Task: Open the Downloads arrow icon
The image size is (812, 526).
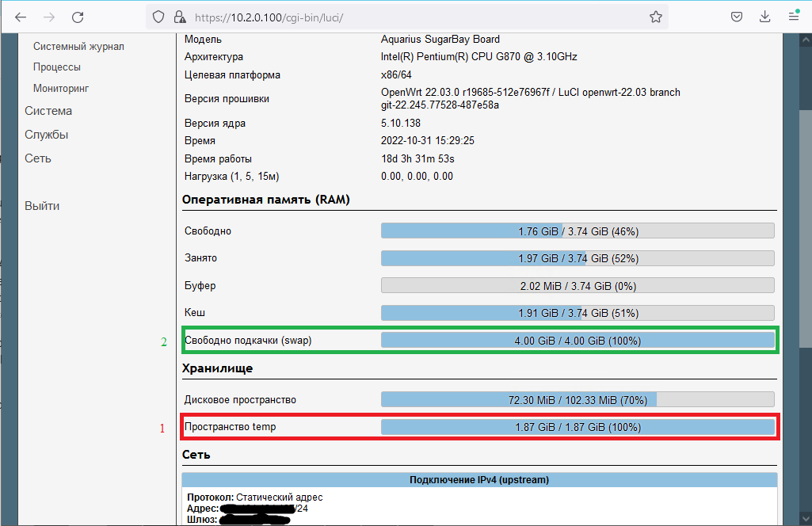Action: (x=764, y=17)
